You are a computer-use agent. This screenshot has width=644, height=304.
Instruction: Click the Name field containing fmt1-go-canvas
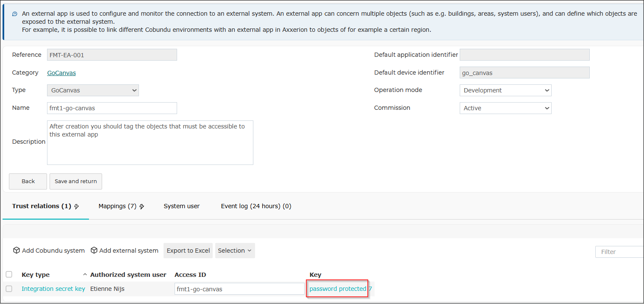pyautogui.click(x=112, y=108)
